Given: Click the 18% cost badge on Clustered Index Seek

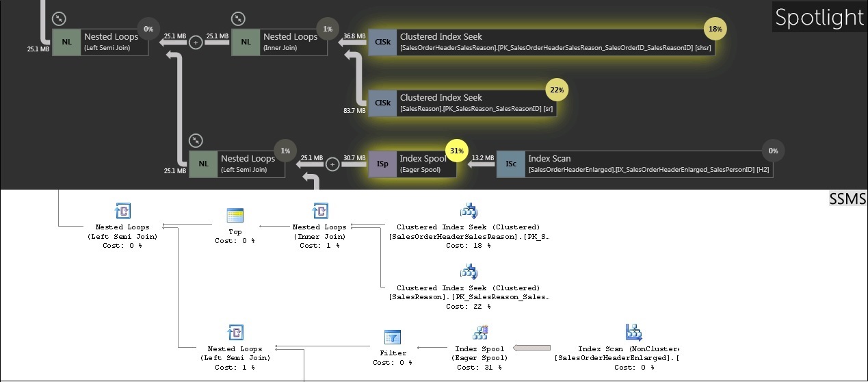Looking at the screenshot, I should [x=715, y=29].
